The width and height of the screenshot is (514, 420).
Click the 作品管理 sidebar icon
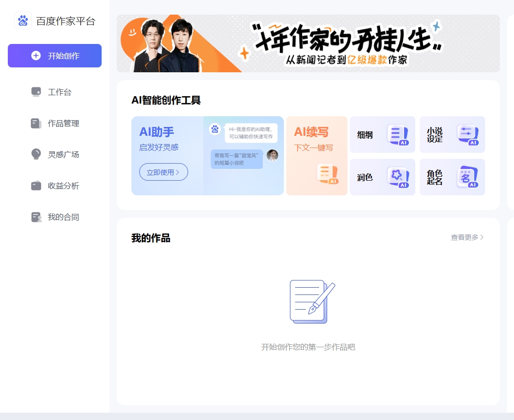click(x=36, y=123)
